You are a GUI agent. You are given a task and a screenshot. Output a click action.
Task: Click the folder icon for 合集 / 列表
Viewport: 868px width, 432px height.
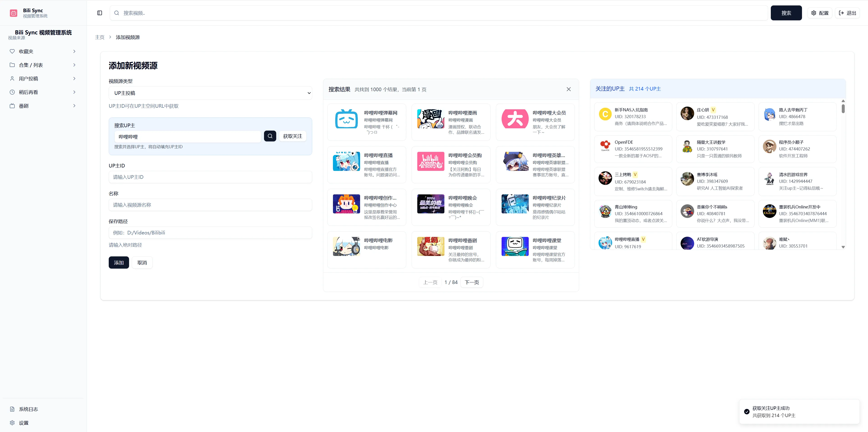point(12,65)
